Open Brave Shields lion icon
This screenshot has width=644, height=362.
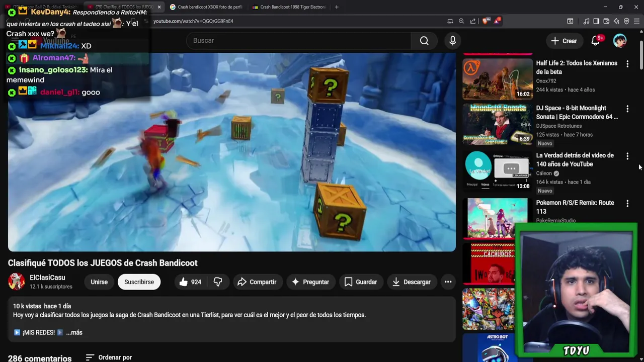(485, 21)
